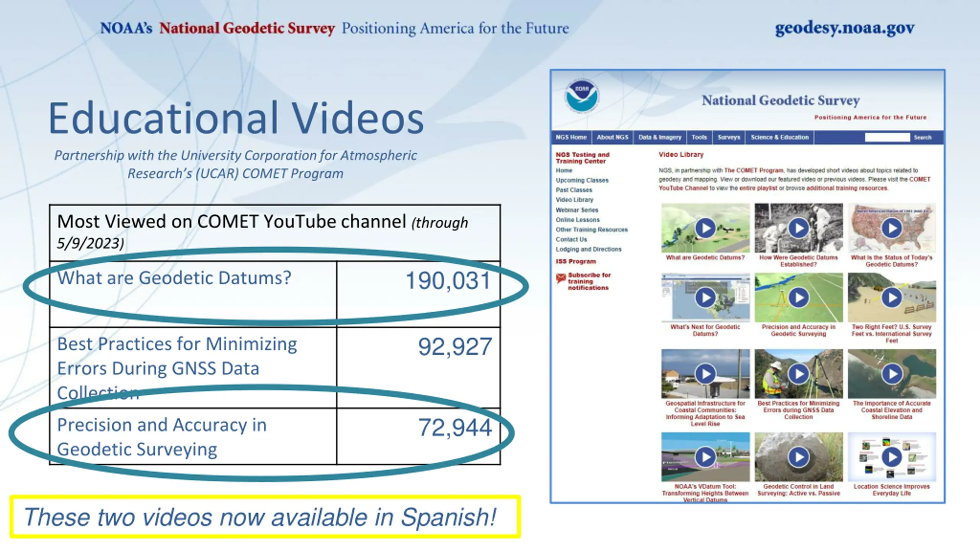980x551 pixels.
Task: Click 'What are Geodetic Datums?' caption under thumbnail
Action: pos(705,258)
